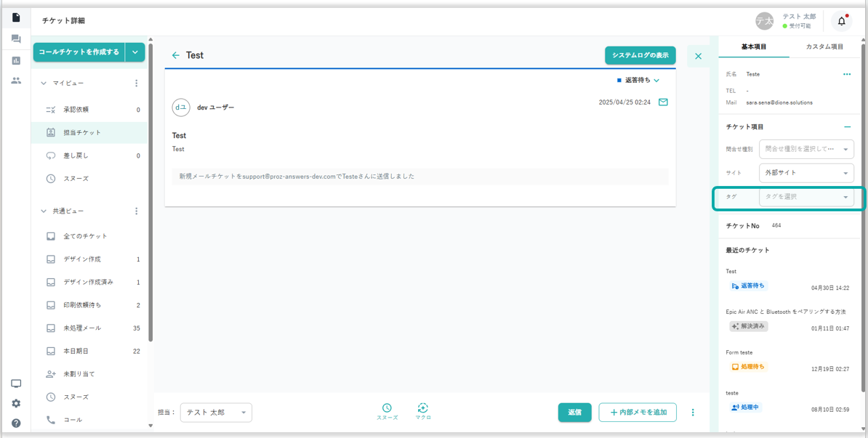
Task: Collapse the チケット項目 section
Action: coord(847,127)
